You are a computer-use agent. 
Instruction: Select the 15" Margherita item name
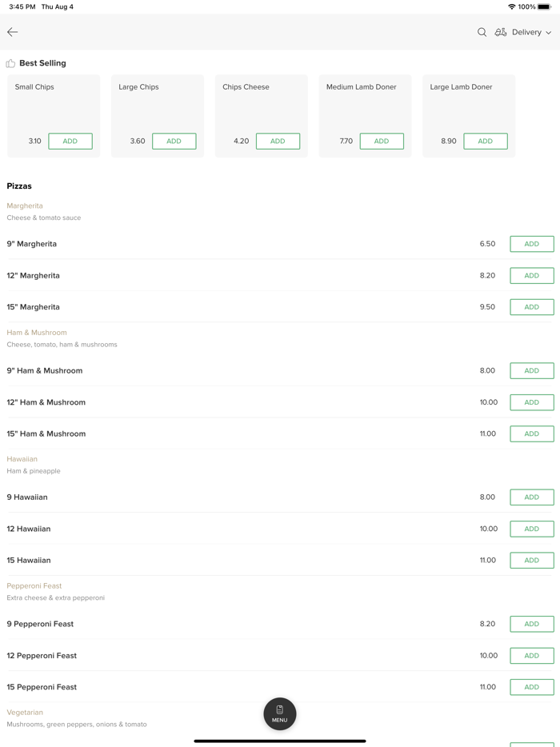pos(34,307)
